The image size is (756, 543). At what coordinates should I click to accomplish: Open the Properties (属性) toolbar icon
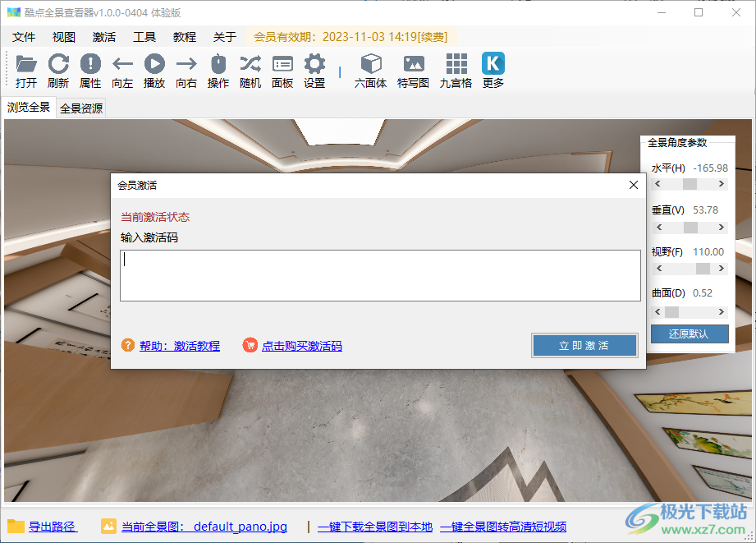[x=90, y=64]
